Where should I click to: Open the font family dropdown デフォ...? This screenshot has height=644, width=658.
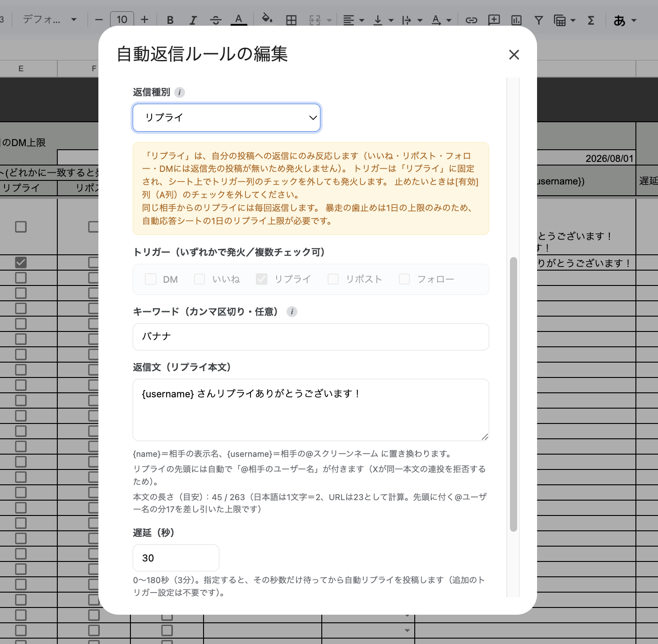50,19
